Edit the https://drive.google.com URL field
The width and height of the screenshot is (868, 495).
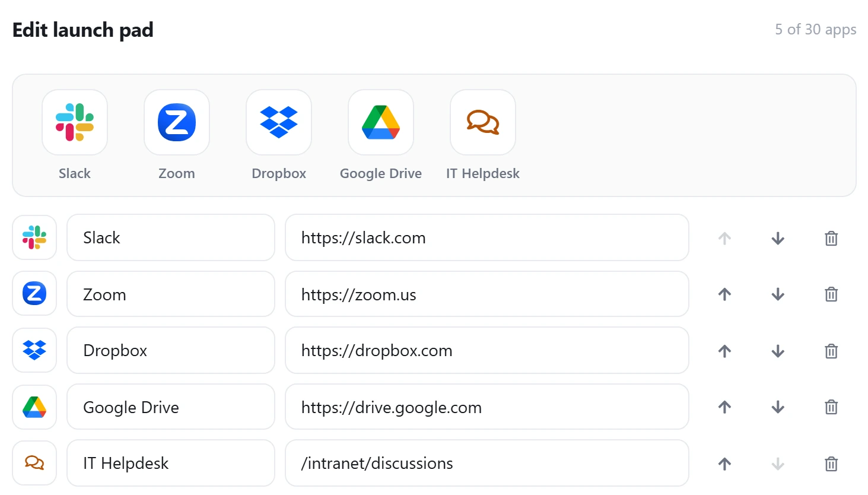coord(487,407)
